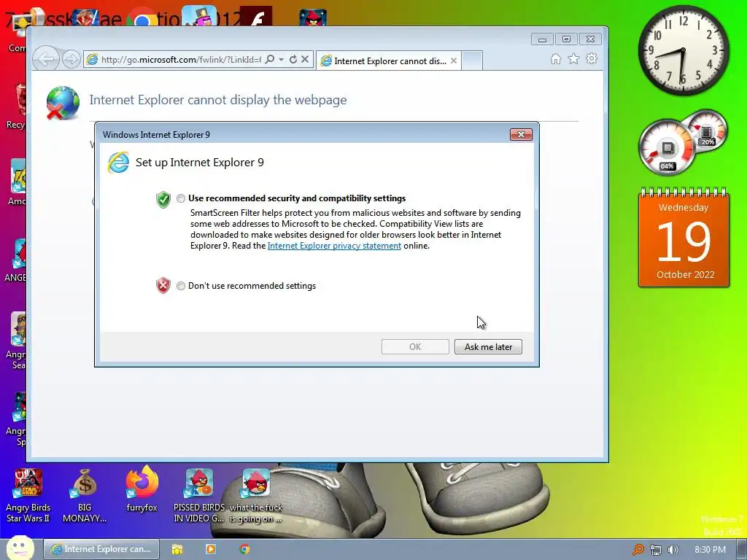Viewport: 747px width, 560px height.
Task: Open a new tab in Internet Explorer
Action: click(472, 61)
